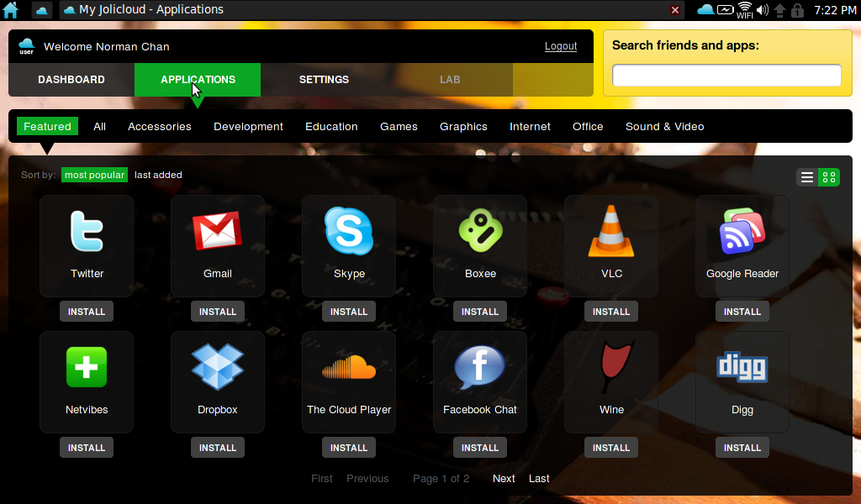Viewport: 861px width, 504px height.
Task: Open the Development category
Action: [248, 126]
